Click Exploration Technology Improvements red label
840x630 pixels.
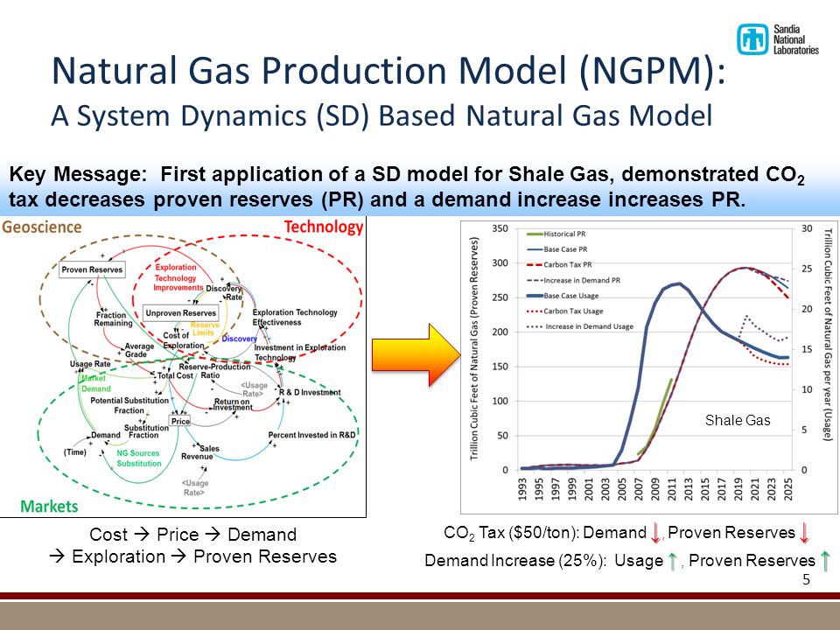click(x=178, y=277)
